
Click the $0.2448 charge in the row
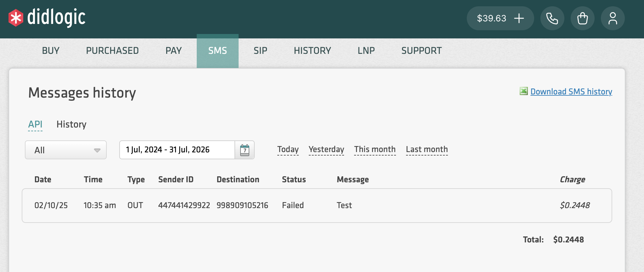[x=575, y=205]
